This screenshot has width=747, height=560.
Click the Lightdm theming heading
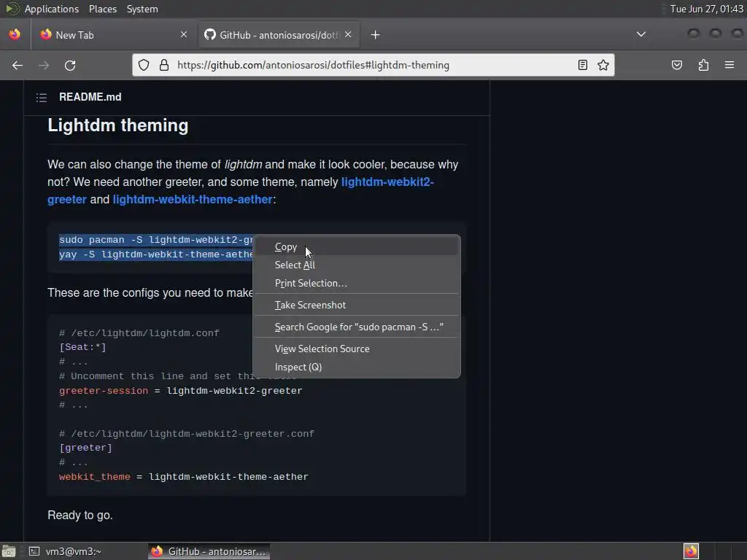pyautogui.click(x=117, y=125)
